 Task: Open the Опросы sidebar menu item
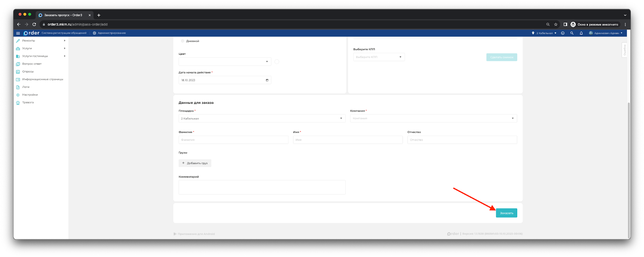[x=28, y=72]
